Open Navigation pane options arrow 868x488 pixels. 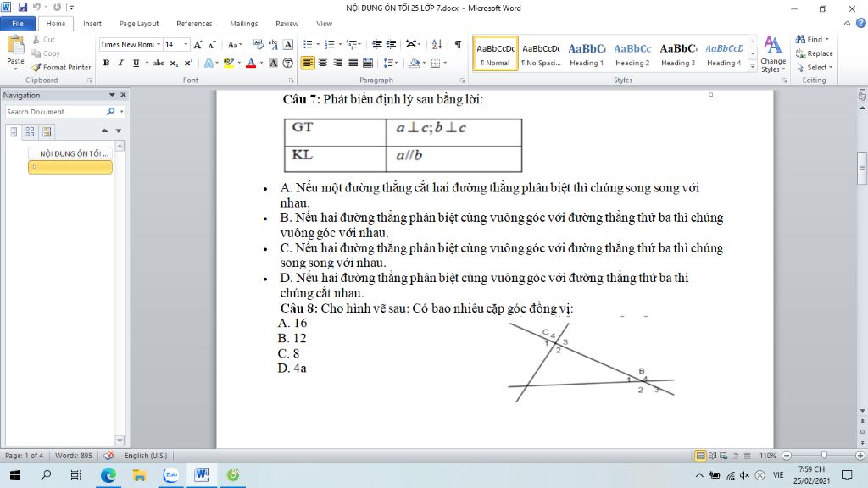[112, 95]
